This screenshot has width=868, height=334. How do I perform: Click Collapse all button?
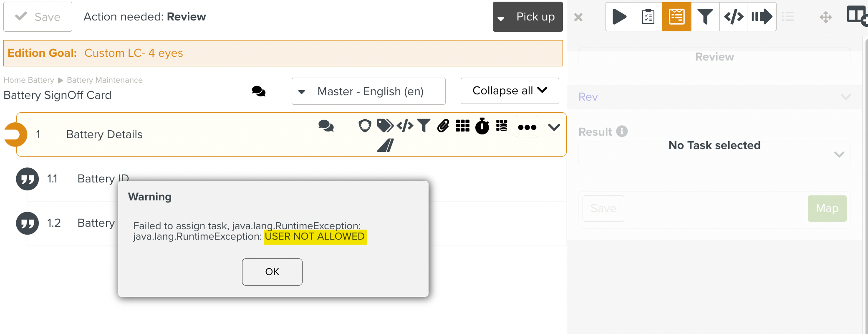(x=510, y=91)
